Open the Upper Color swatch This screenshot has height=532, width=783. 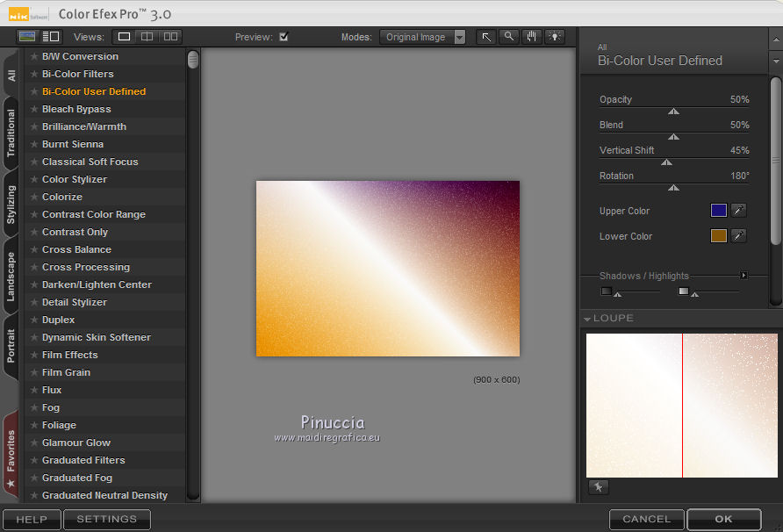pos(719,211)
